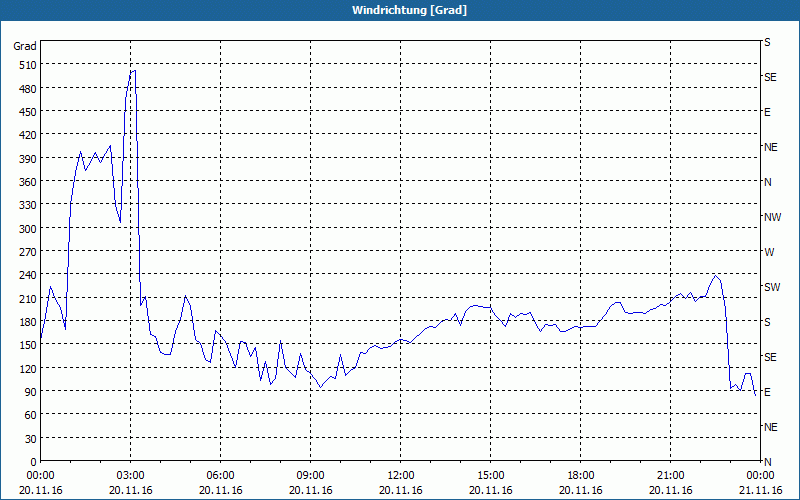The width and height of the screenshot is (800, 500).
Task: Click the 330 degree axis value
Action: (28, 205)
